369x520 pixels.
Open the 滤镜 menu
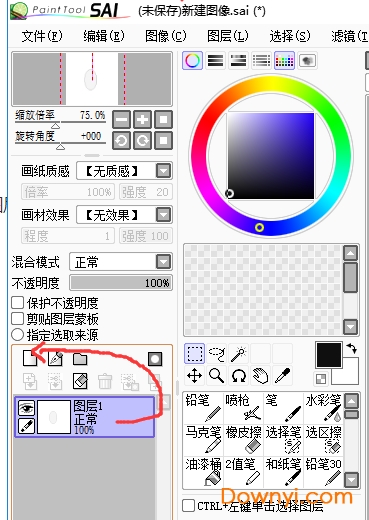coord(350,36)
